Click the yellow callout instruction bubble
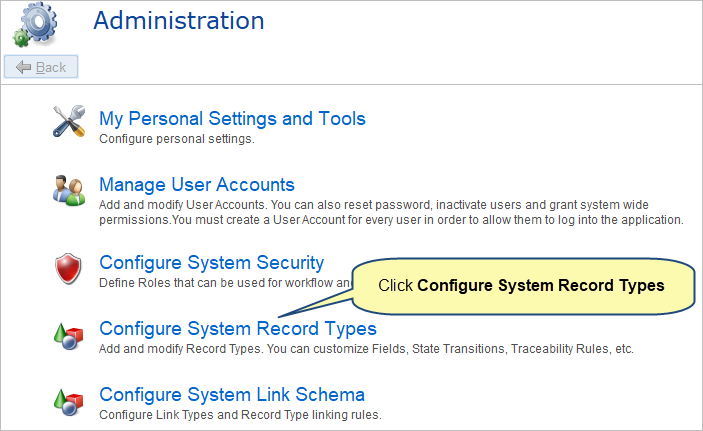Screen dimensions: 703x431 tap(523, 286)
